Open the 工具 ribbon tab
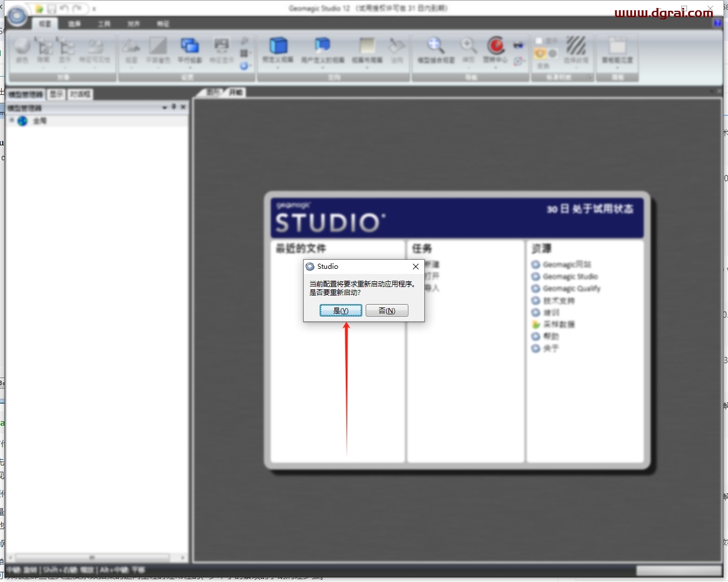This screenshot has height=582, width=728. point(104,24)
